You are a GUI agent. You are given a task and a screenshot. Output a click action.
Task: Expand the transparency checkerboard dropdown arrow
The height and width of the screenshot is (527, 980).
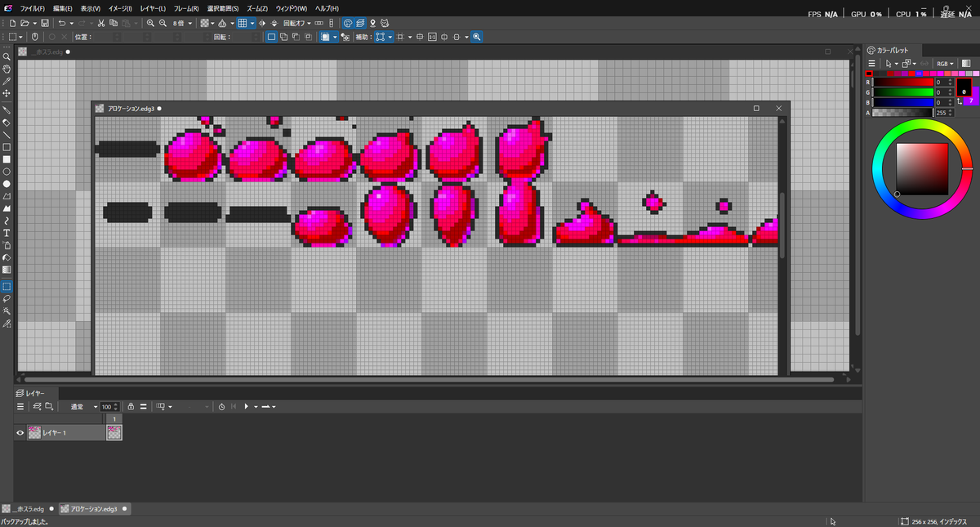pyautogui.click(x=212, y=23)
